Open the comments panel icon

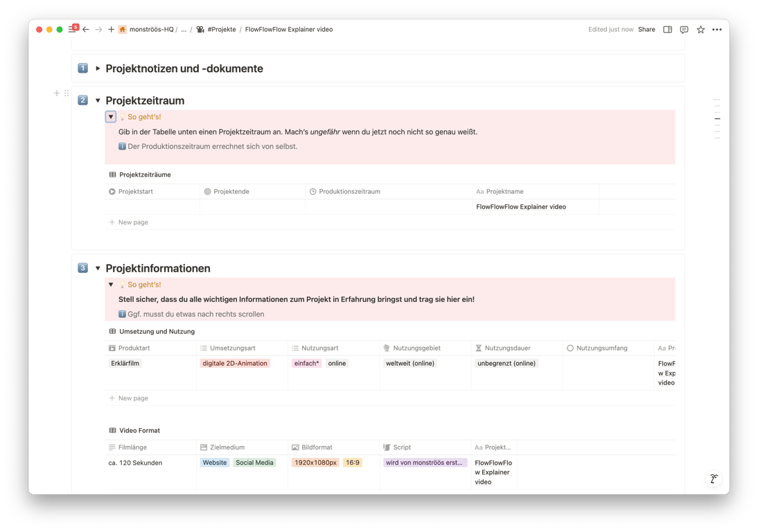pos(684,30)
